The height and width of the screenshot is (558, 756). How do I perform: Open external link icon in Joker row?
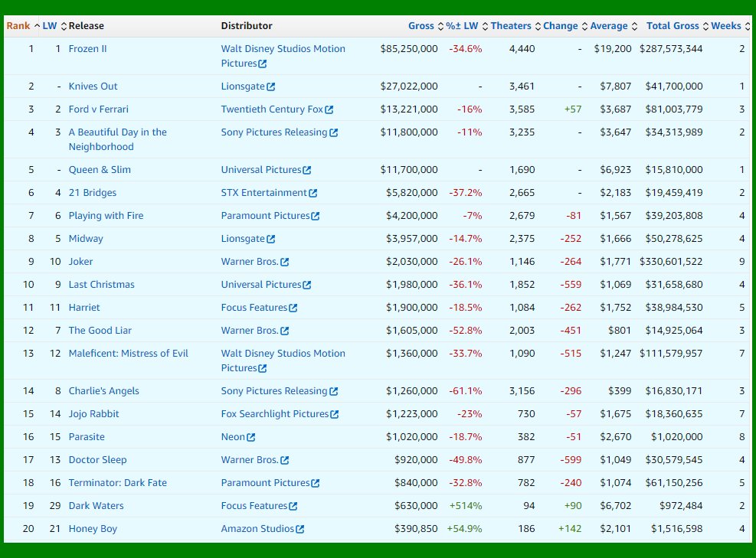[x=285, y=262]
